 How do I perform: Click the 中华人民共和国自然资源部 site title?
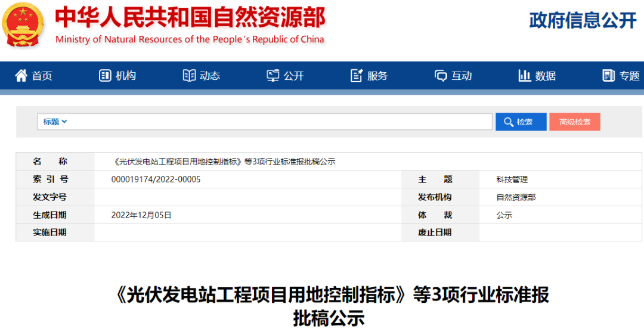(190, 18)
